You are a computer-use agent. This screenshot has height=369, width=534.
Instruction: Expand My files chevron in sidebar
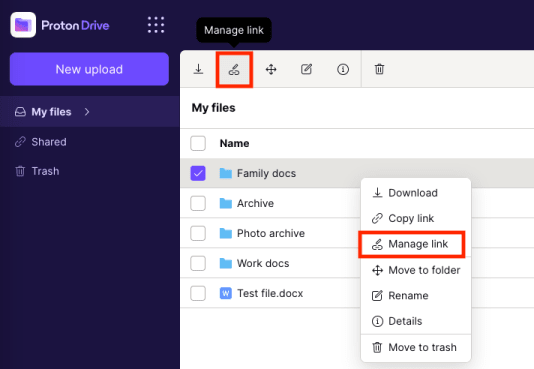pyautogui.click(x=87, y=112)
